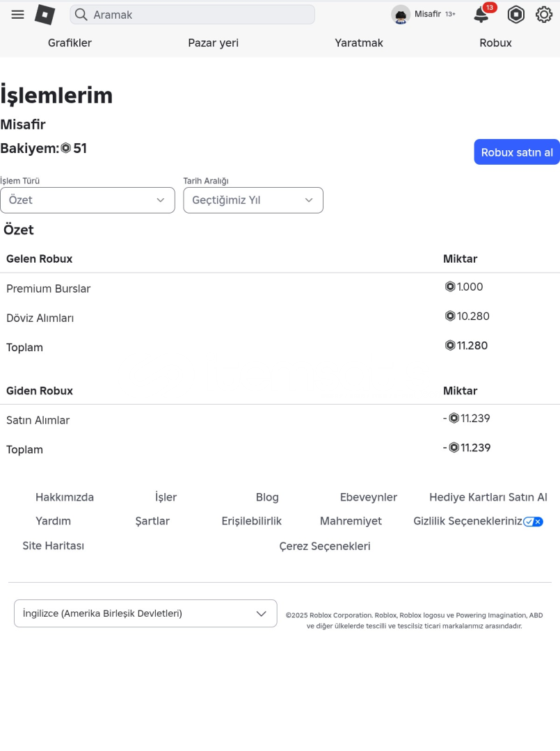Visit the Yardım footer link

[x=53, y=521]
